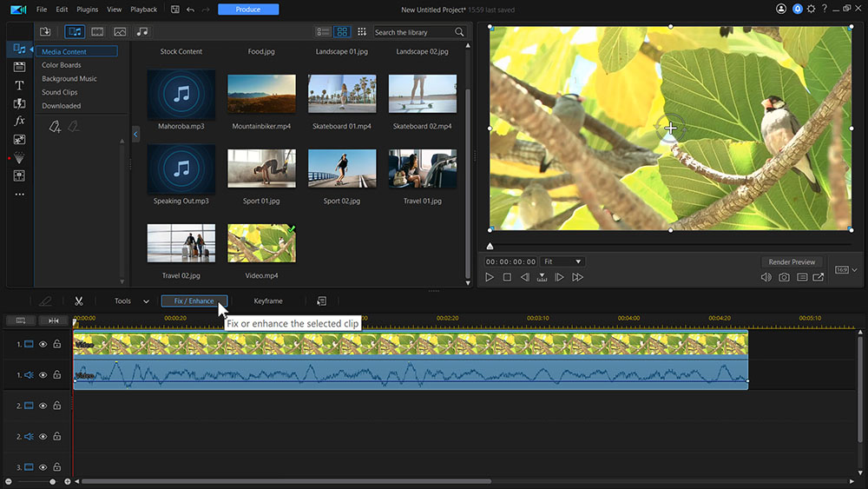Click the timeline zoom slider handle
Image resolution: width=868 pixels, height=489 pixels.
pyautogui.click(x=53, y=481)
